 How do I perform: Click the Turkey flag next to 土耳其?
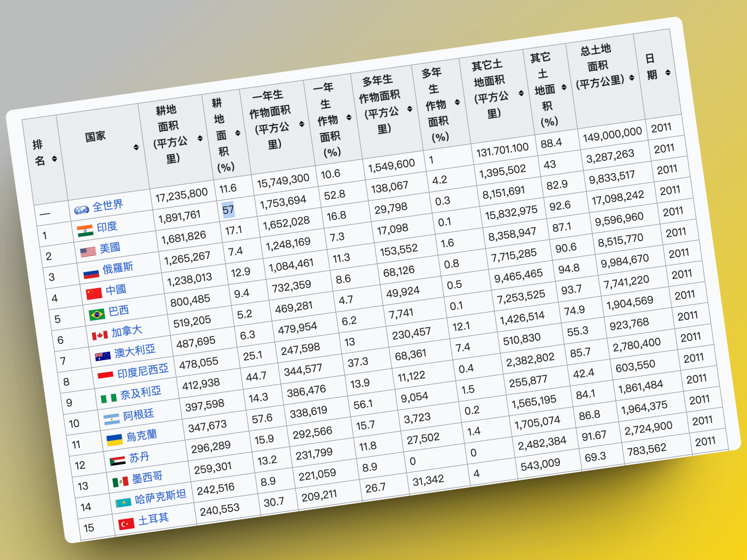click(x=126, y=524)
